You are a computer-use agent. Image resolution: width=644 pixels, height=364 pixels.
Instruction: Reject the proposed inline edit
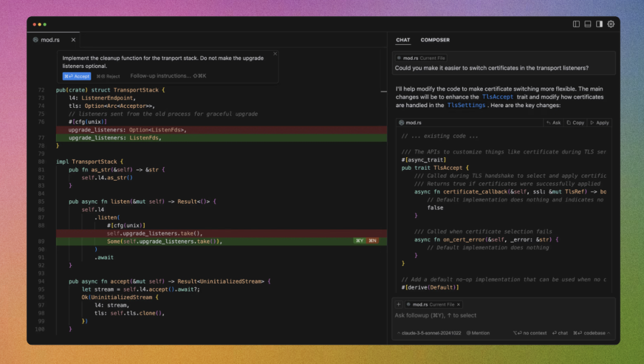point(108,76)
